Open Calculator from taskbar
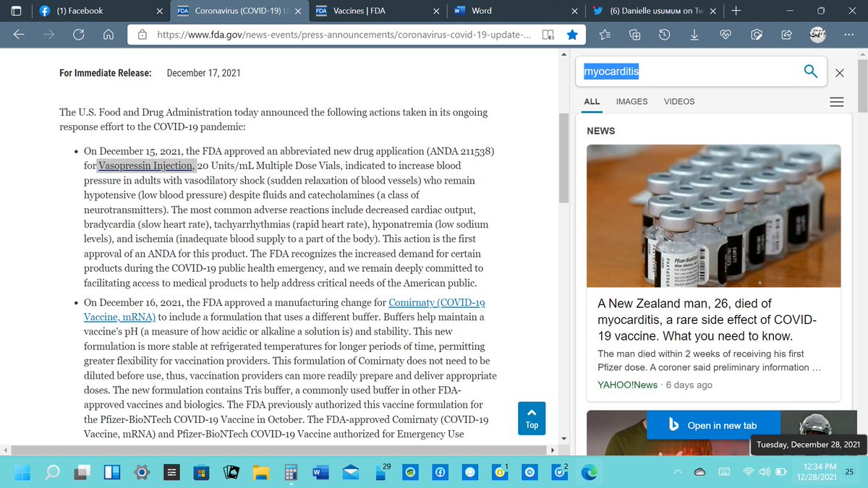The image size is (868, 488). pyautogui.click(x=290, y=472)
